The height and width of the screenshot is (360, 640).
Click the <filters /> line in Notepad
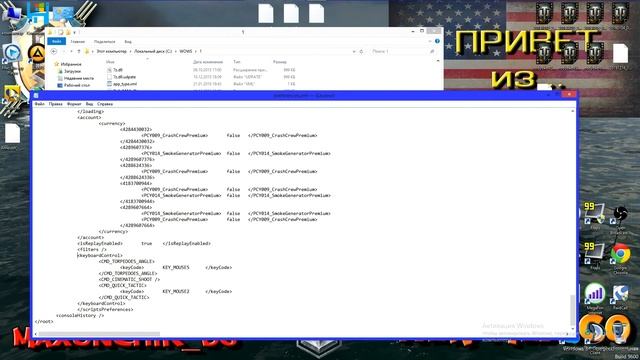(92, 249)
